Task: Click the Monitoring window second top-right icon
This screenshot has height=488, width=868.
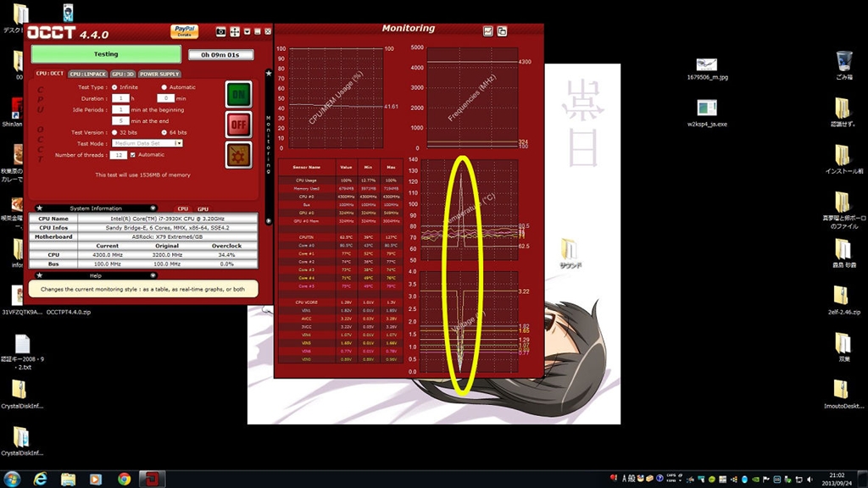Action: coord(502,31)
